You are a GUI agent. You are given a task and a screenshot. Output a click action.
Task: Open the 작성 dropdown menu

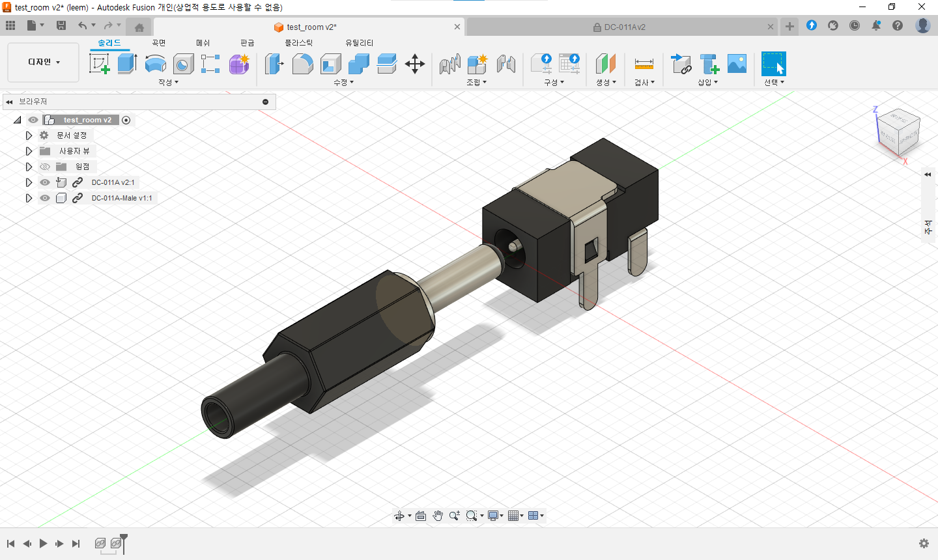(x=168, y=83)
